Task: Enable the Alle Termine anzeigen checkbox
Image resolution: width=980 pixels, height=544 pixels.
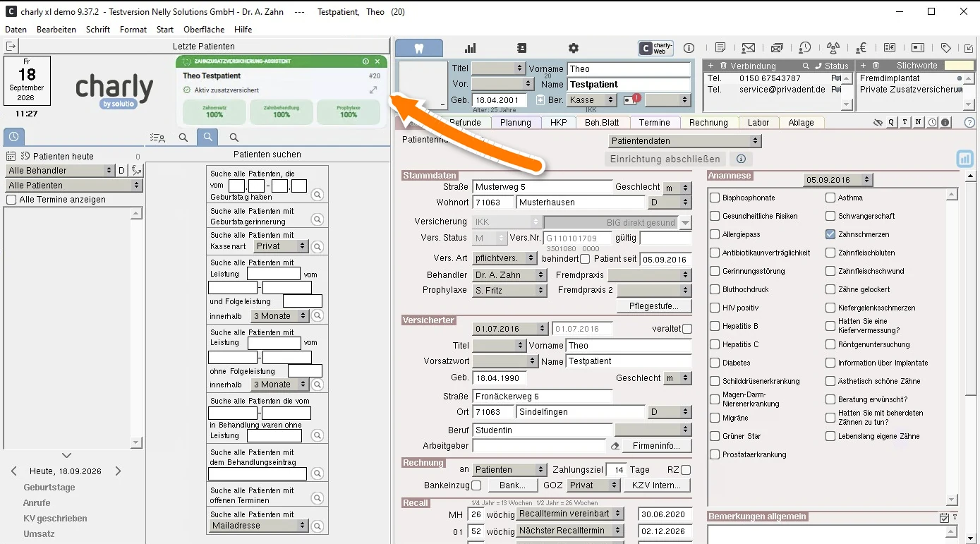Action: point(11,200)
